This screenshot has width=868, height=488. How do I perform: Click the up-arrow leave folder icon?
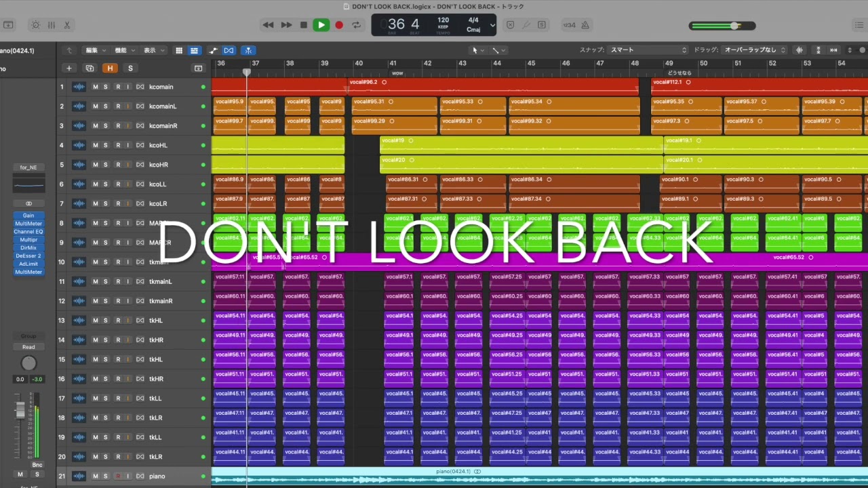[x=68, y=50]
